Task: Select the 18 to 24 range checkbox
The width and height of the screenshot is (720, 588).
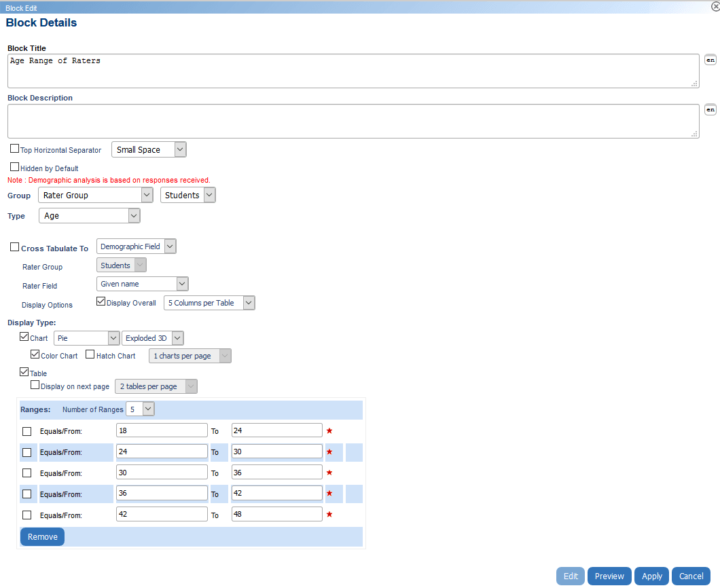Action: (27, 431)
